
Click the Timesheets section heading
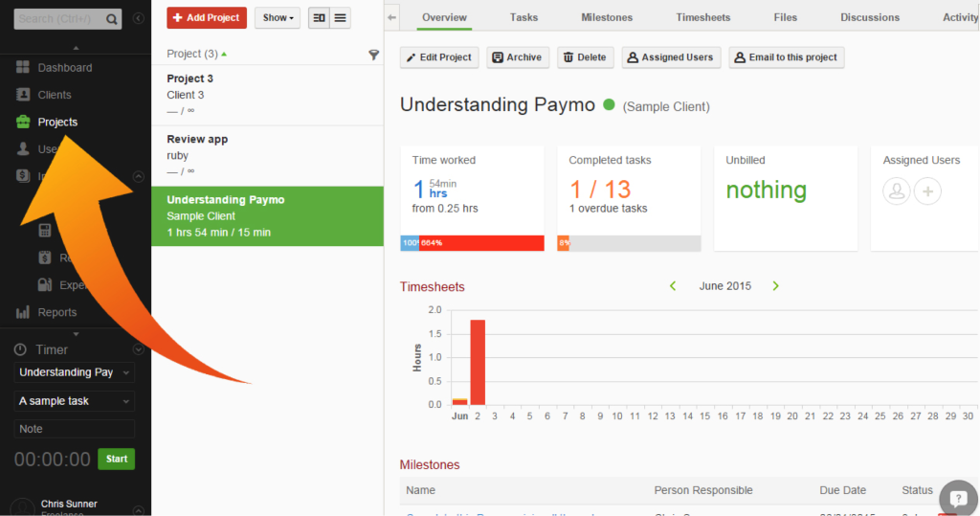click(433, 287)
